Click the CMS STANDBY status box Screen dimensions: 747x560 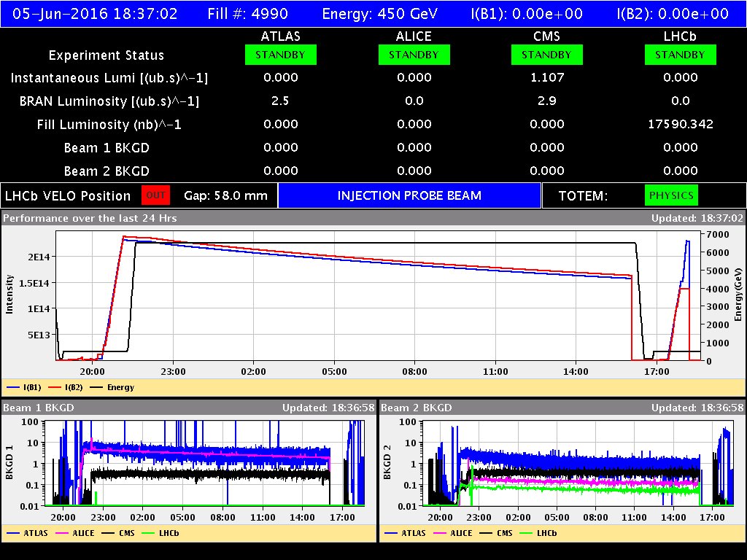pyautogui.click(x=547, y=55)
